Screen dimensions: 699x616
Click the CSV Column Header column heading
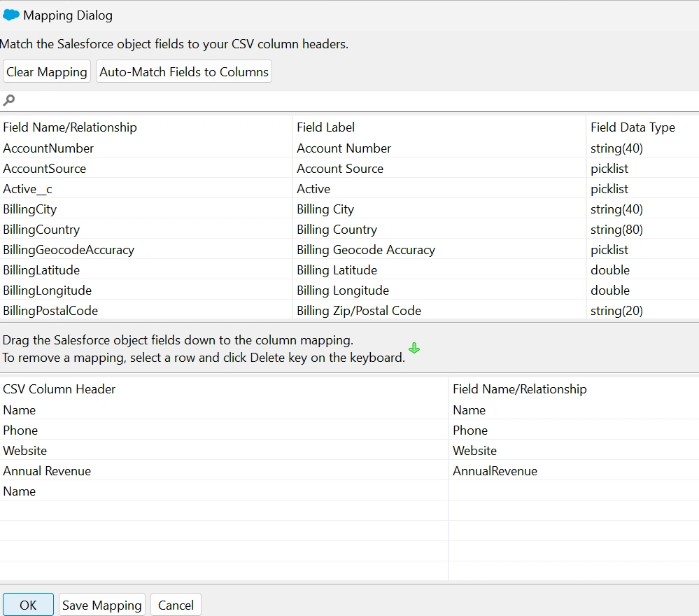coord(59,389)
